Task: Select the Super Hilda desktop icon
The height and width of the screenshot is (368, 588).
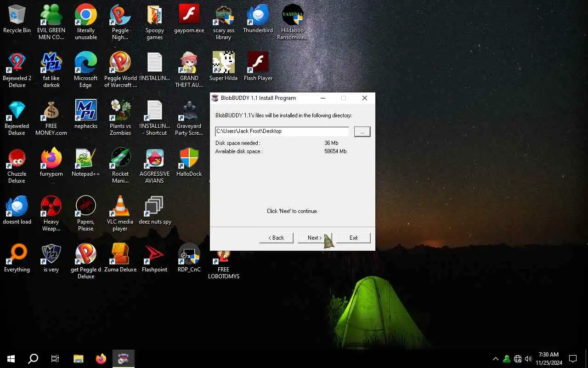Action: 224,67
